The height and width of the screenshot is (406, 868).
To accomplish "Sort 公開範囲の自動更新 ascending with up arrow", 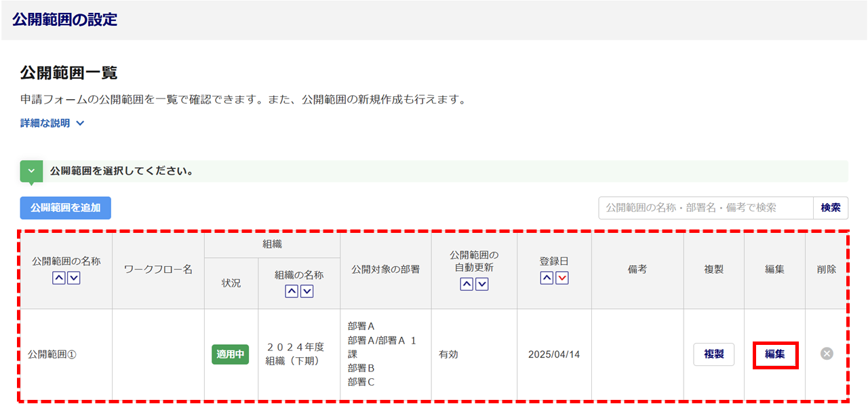I will point(467,284).
